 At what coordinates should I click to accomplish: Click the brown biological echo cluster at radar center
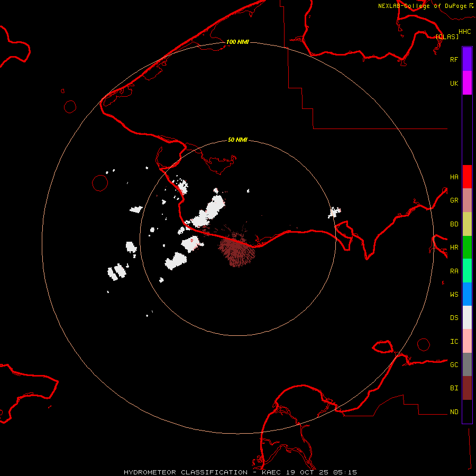click(x=237, y=251)
